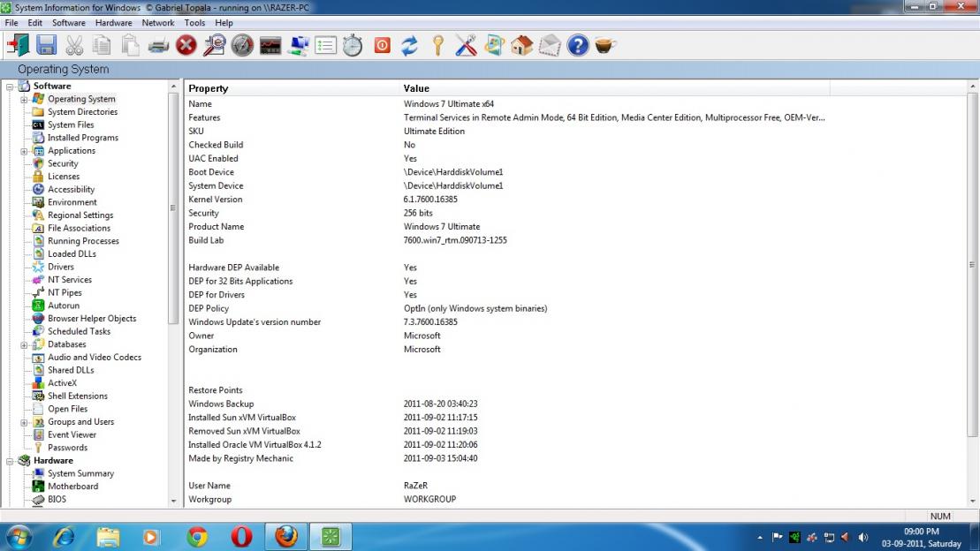Open the Hardware menu
Screen dimensions: 980x551
[x=114, y=22]
